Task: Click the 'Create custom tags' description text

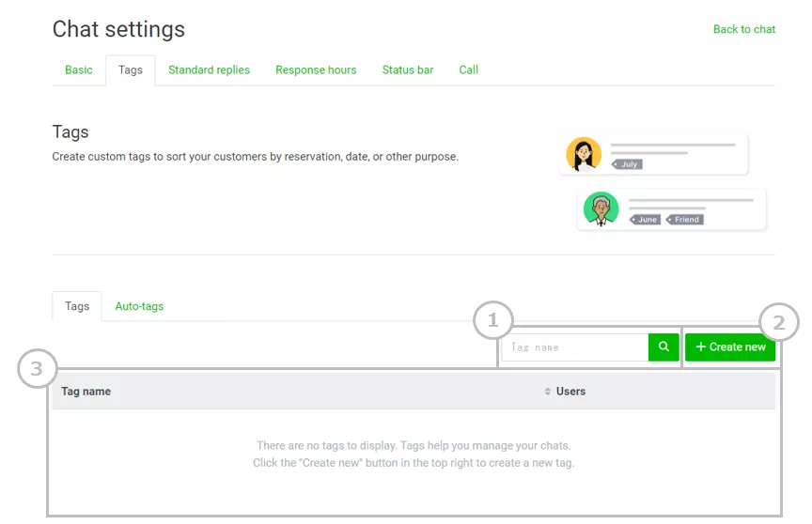Action: click(256, 157)
